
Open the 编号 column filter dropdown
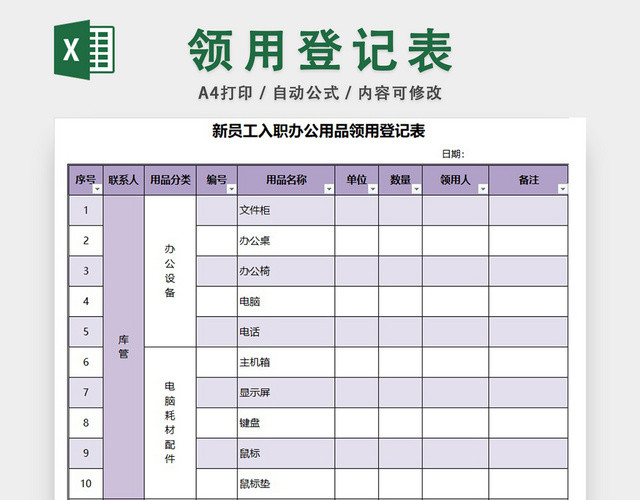pos(231,189)
